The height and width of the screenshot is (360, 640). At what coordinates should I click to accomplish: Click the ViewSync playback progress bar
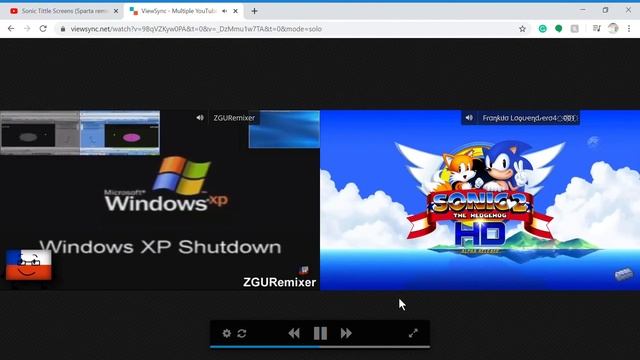pos(320,347)
